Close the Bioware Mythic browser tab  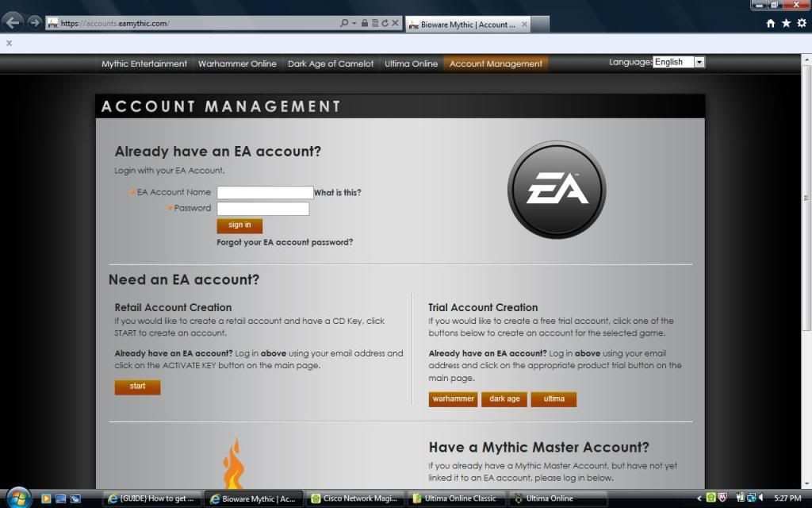coord(525,24)
